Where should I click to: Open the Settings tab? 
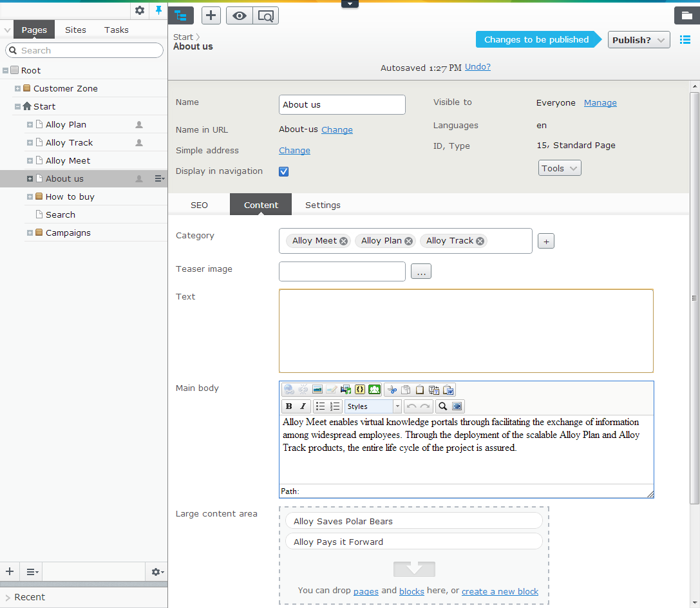pyautogui.click(x=323, y=205)
